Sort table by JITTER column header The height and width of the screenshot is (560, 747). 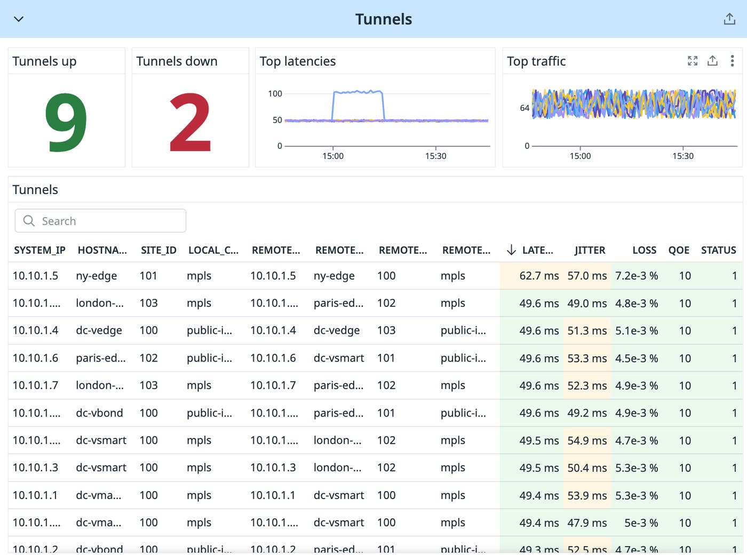pos(590,250)
